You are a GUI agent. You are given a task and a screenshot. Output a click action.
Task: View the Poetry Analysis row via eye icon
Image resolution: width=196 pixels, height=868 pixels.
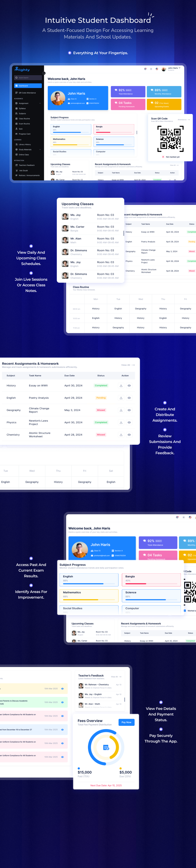click(x=129, y=398)
